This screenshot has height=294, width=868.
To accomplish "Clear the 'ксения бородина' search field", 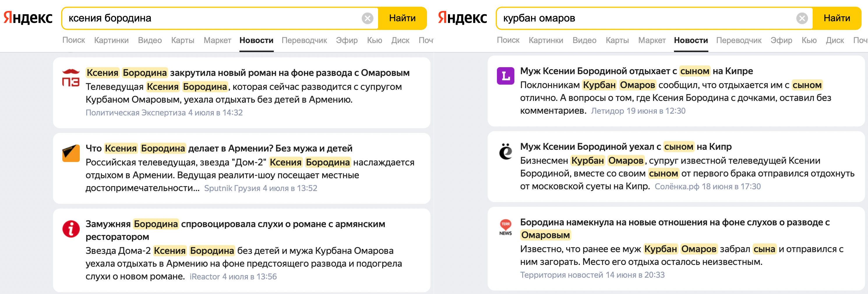I will (x=368, y=18).
